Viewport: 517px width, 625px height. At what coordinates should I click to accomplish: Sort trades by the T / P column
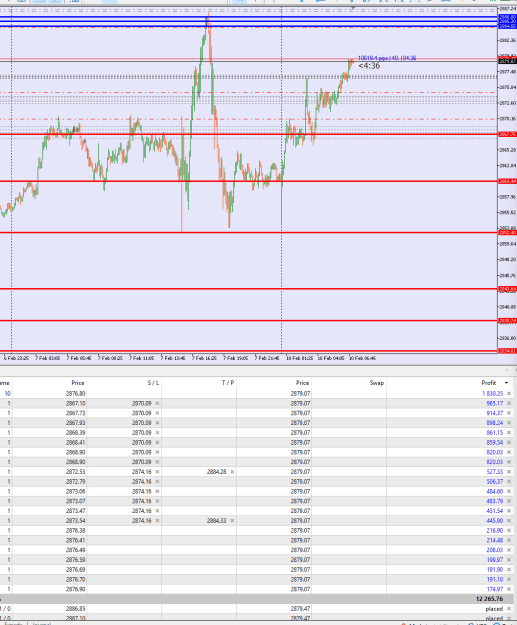click(x=228, y=383)
